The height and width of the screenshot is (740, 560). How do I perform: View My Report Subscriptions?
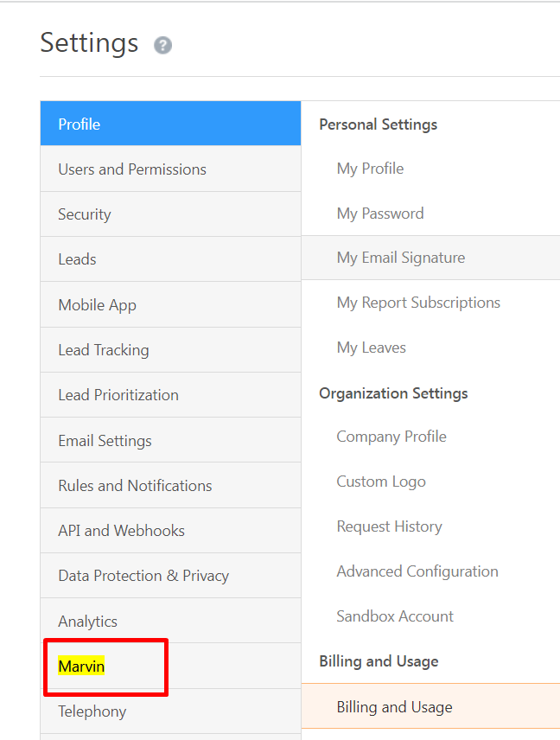418,303
